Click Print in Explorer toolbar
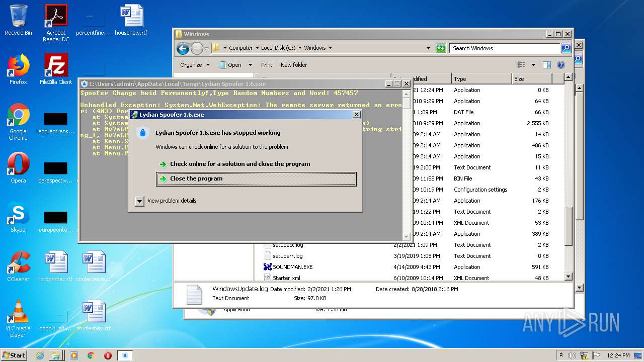The image size is (644, 362). pos(267,65)
